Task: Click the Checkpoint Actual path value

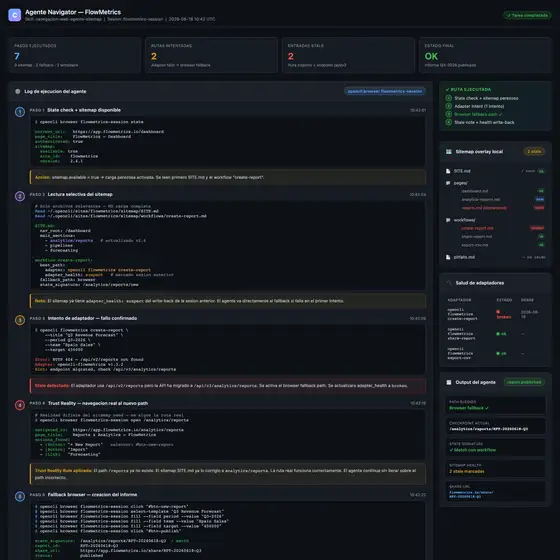Action: click(x=489, y=429)
